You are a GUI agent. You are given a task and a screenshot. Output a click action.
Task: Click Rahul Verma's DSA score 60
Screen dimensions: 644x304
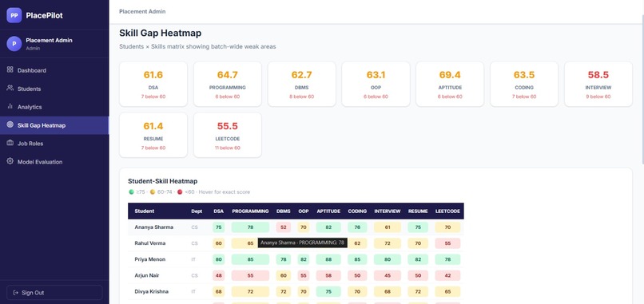[218, 243]
